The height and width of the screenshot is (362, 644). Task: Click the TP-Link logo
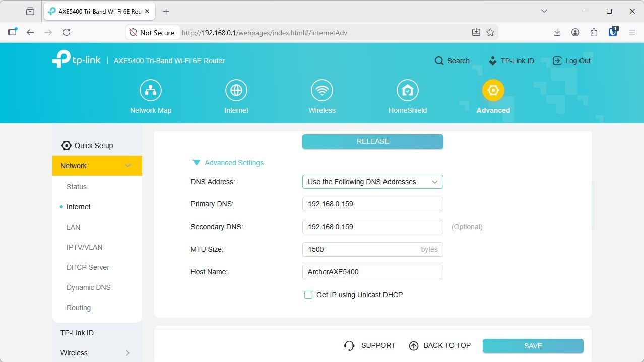tap(76, 59)
